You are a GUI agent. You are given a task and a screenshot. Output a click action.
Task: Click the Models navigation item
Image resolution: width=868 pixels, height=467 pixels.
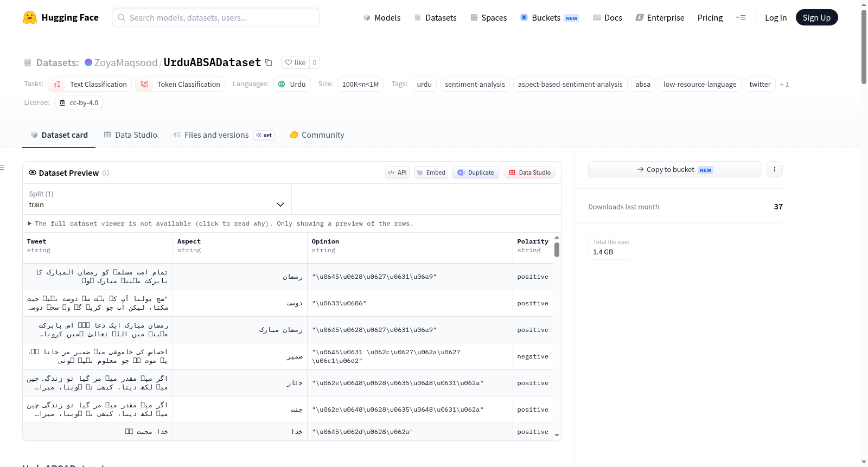pyautogui.click(x=382, y=17)
